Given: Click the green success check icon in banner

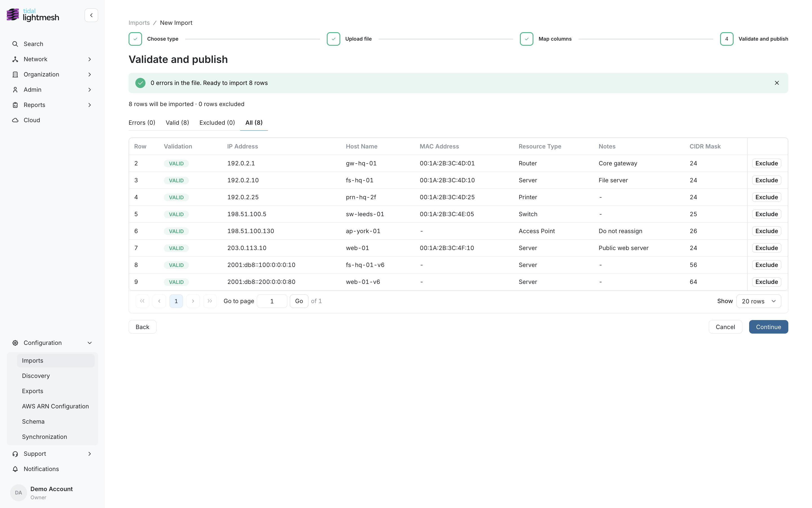Looking at the screenshot, I should point(140,83).
